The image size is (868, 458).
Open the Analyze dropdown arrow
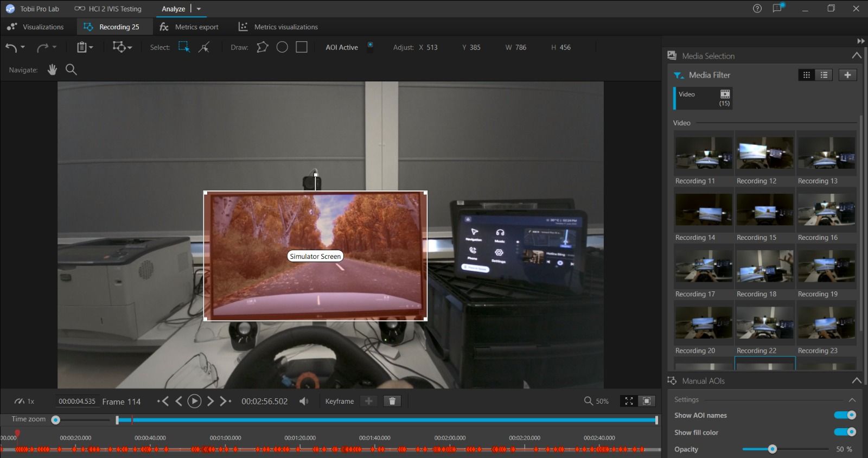click(199, 9)
